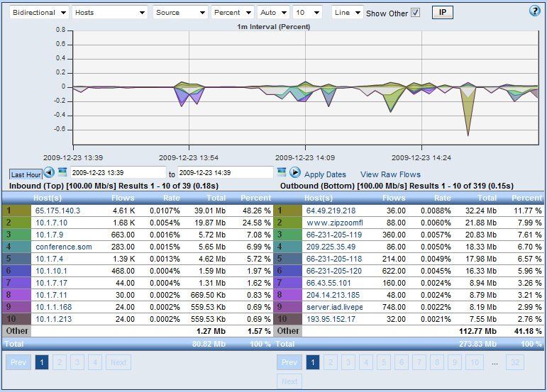Click inbound pagination Prev button
547x392 pixels.
18,362
